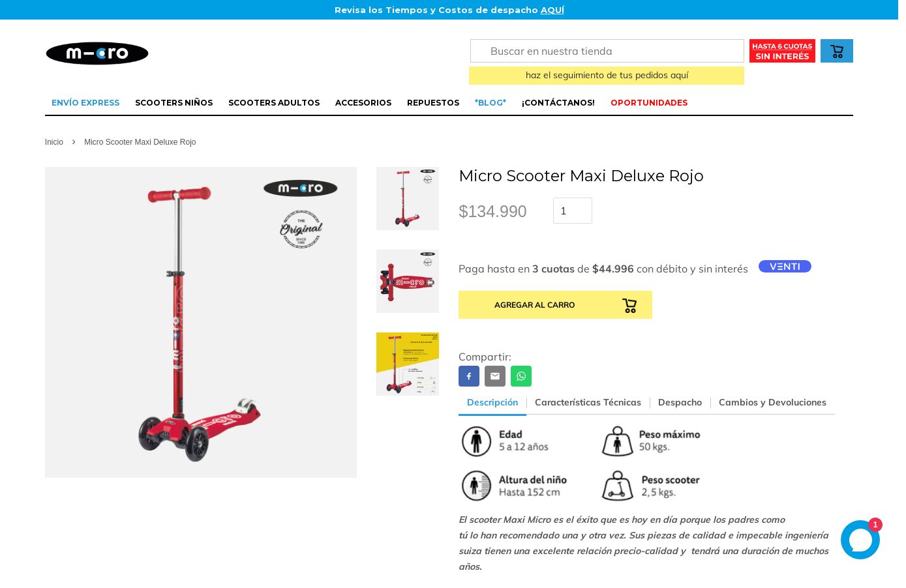This screenshot has width=906, height=588.
Task: Select the scooter deck top-view thumbnail
Action: pyautogui.click(x=408, y=281)
